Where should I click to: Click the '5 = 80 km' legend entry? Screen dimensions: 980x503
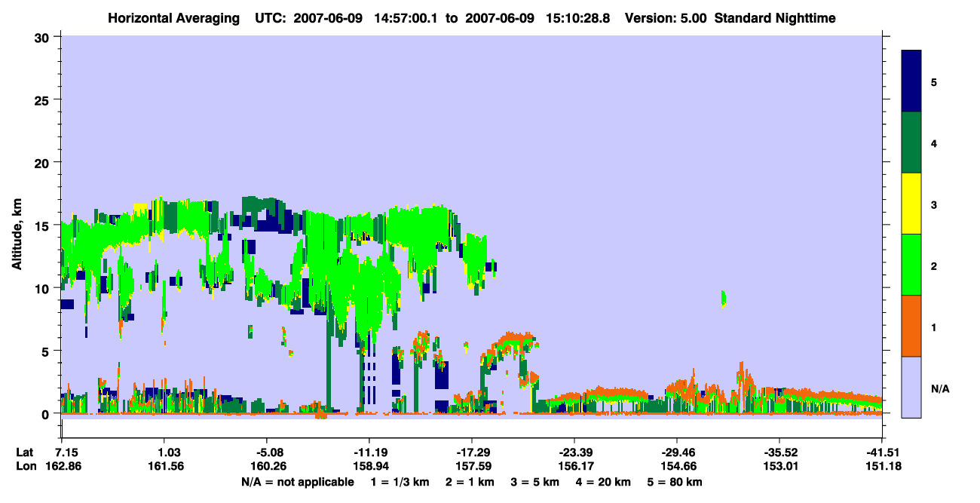(675, 482)
